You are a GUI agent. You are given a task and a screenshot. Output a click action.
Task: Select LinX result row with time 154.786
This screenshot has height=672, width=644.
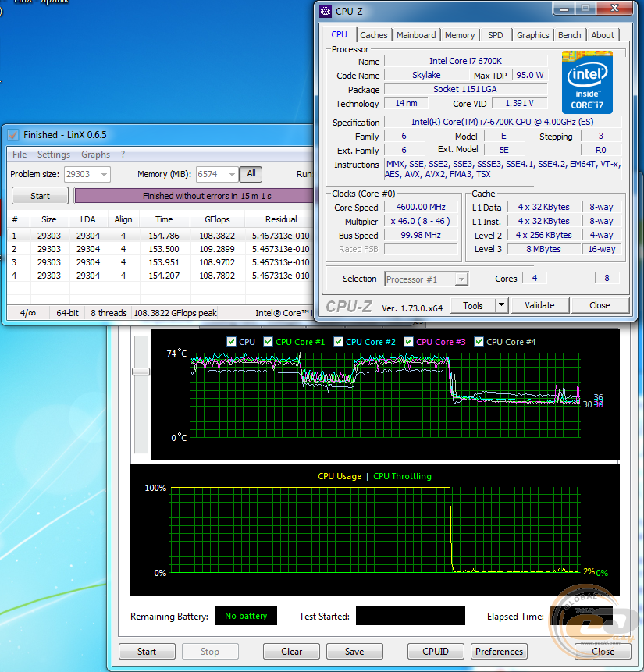pos(160,236)
